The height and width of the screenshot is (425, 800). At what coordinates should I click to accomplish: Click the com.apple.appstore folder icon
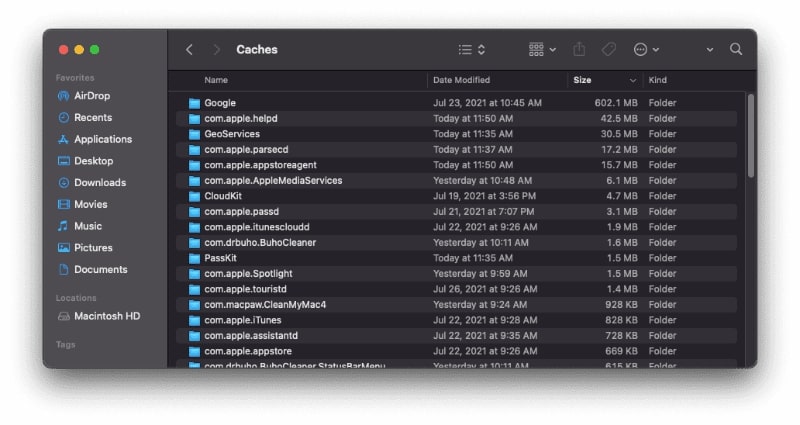click(194, 352)
